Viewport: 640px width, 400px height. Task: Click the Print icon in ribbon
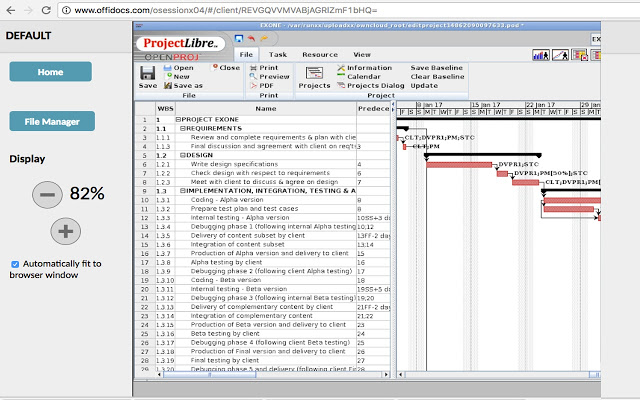point(253,68)
